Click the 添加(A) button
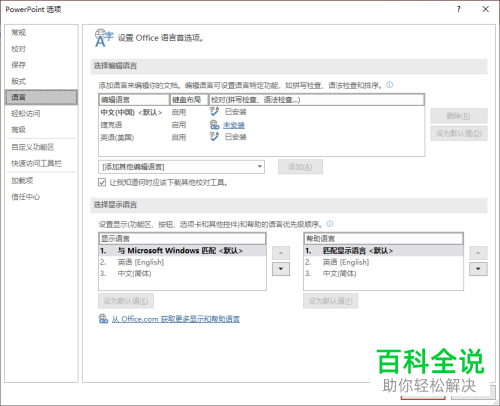Viewport: 500px width, 406px height. (300, 167)
